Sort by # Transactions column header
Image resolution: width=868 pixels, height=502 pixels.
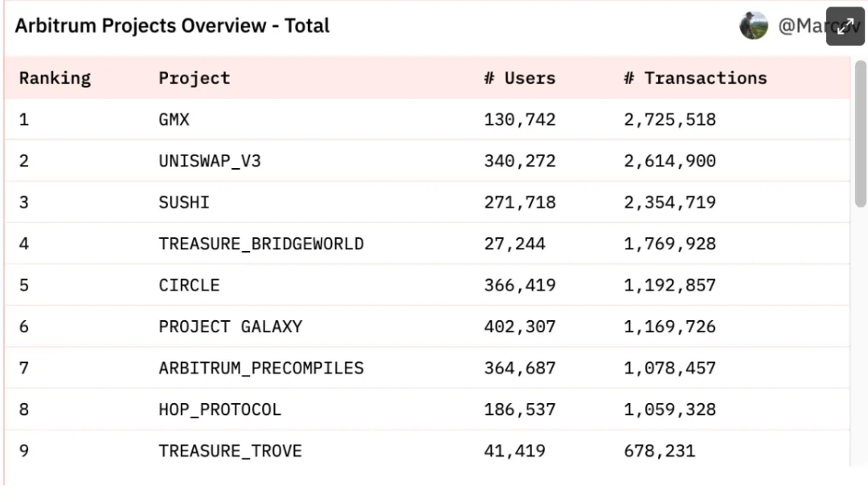click(x=695, y=78)
